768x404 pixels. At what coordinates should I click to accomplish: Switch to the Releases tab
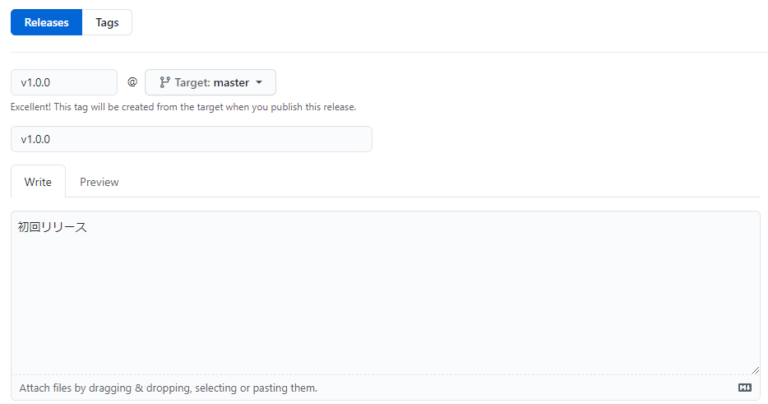click(x=46, y=22)
